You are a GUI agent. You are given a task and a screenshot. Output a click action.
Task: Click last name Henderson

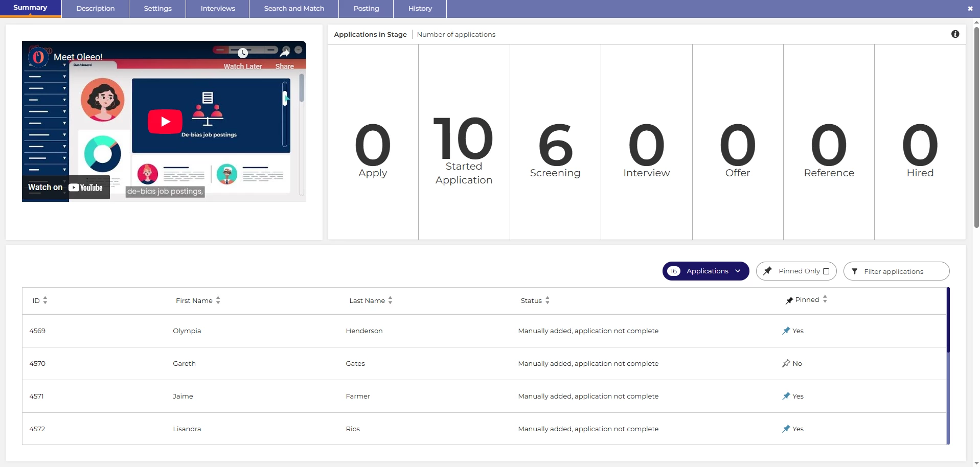click(x=364, y=331)
